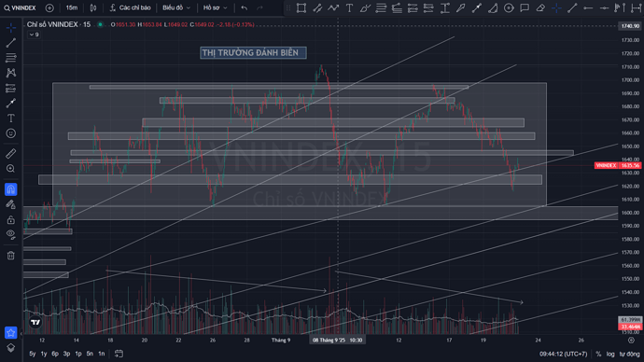Set range to 6p
644x362 pixels.
tap(55, 354)
